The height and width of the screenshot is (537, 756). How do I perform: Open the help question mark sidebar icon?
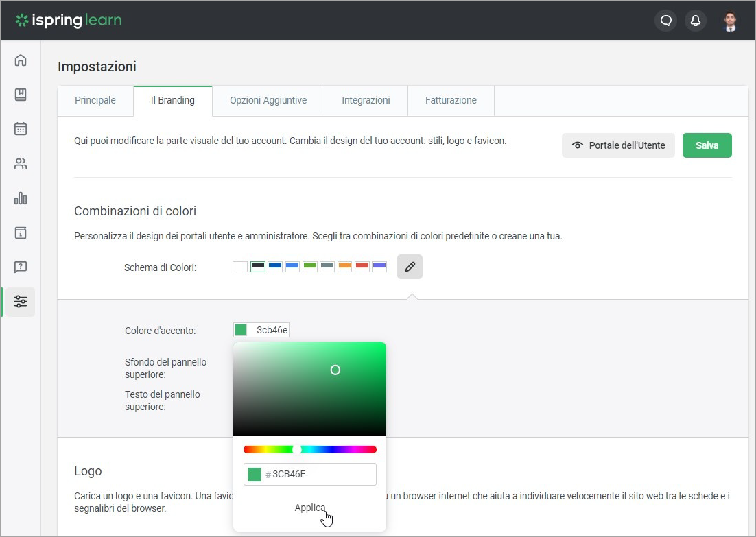click(x=21, y=267)
